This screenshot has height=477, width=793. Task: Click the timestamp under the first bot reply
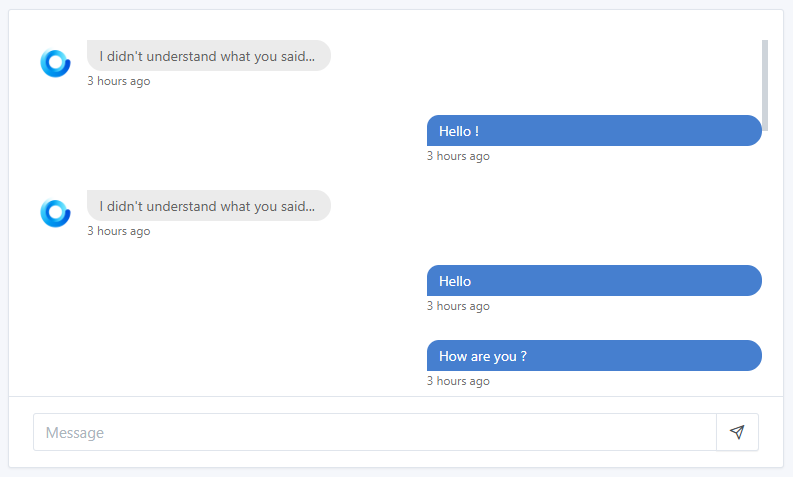pyautogui.click(x=119, y=81)
